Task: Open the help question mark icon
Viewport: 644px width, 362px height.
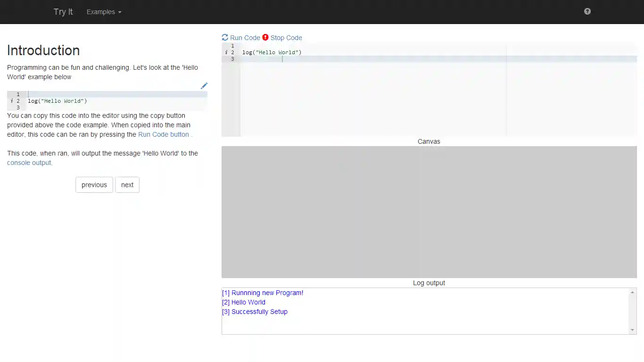Action: pos(587,11)
